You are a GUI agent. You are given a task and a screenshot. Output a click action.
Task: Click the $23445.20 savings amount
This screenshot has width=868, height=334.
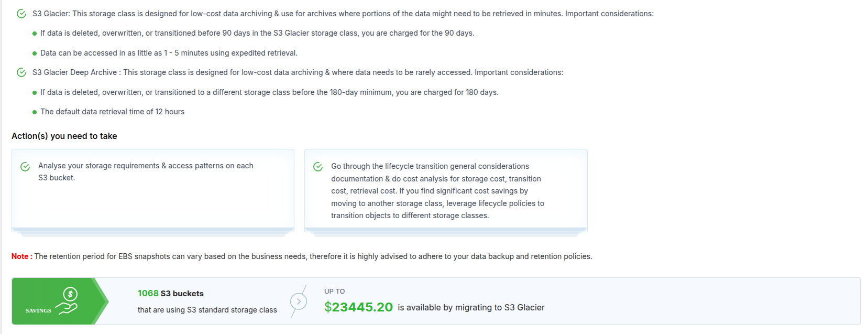(358, 307)
